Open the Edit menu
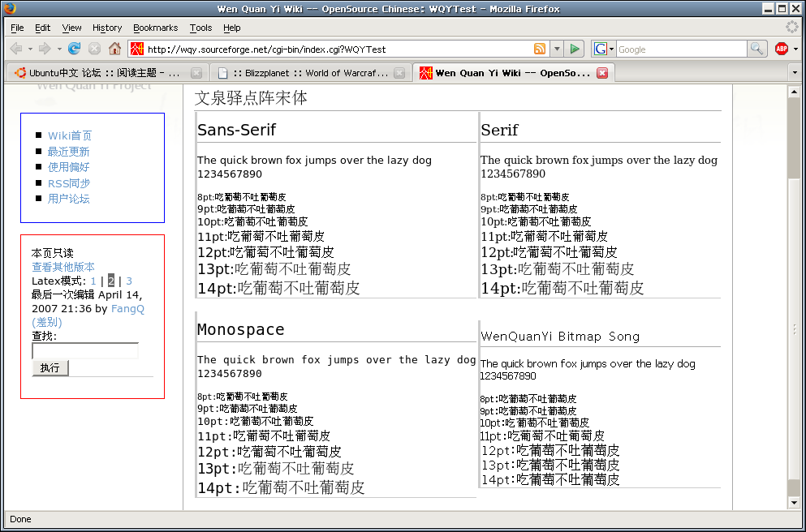The image size is (806, 532). point(43,28)
